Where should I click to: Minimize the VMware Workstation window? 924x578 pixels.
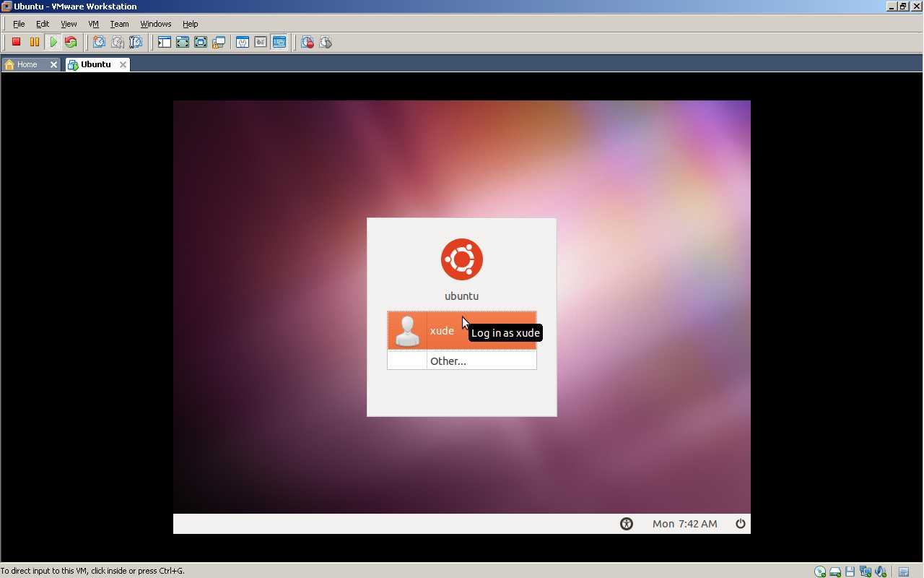(x=892, y=7)
